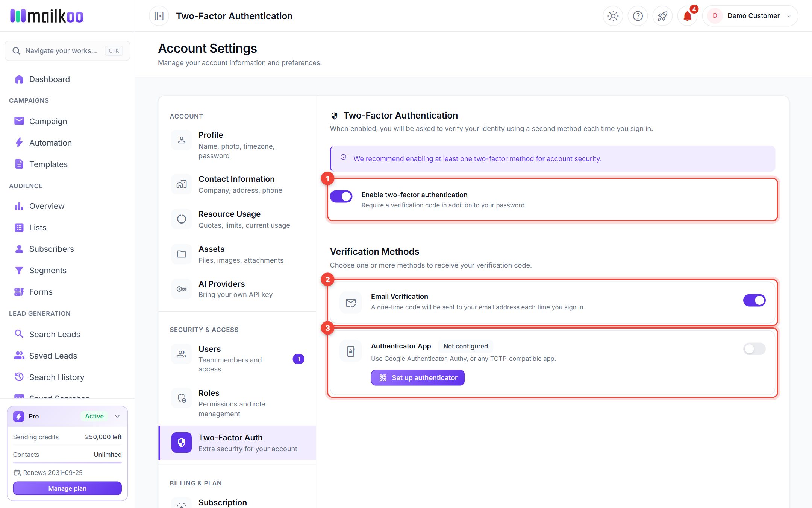Screen dimensions: 812x508
Task: Click the Segments funnel icon
Action: coord(19,271)
